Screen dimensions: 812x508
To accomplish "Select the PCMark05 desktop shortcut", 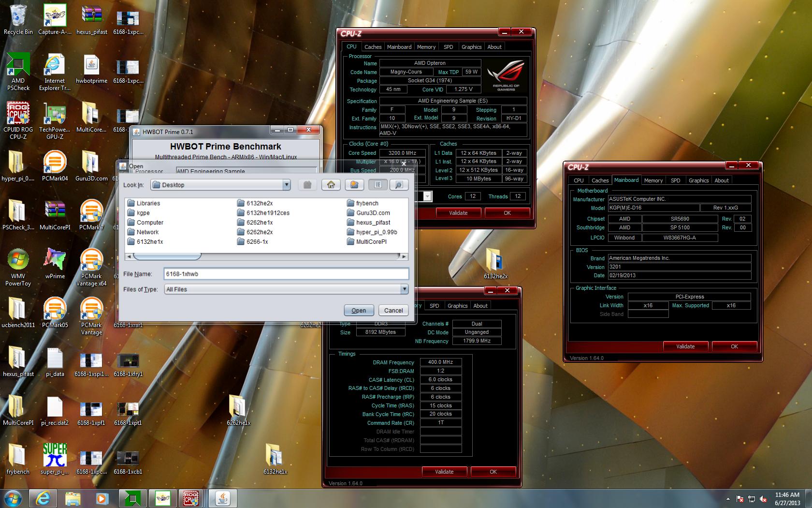I will pyautogui.click(x=55, y=312).
